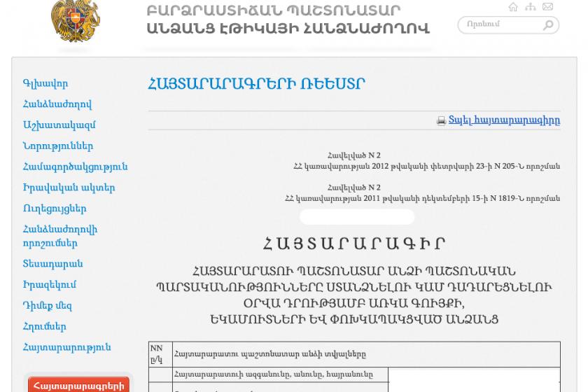
Task: Open the Ուղեցույցներ page
Action: tap(55, 209)
